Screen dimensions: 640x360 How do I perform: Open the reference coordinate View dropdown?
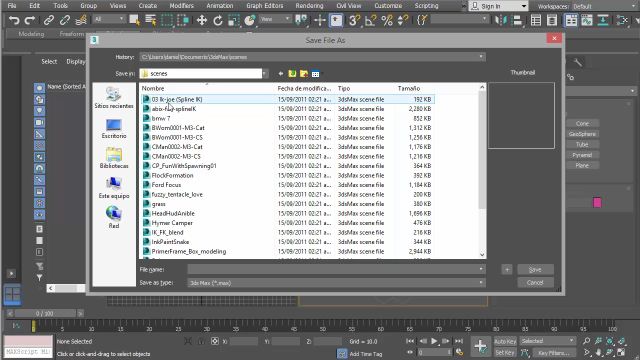click(x=275, y=19)
